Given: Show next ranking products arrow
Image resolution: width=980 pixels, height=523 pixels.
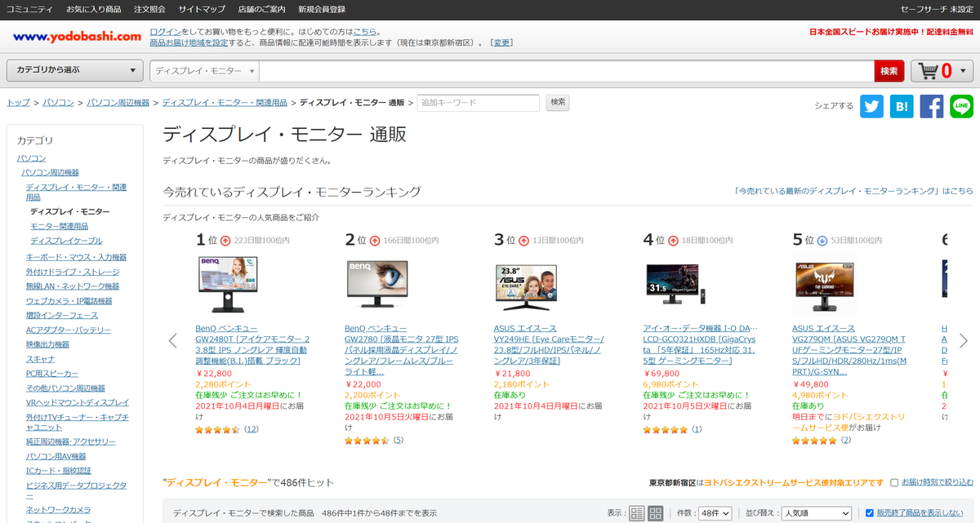Looking at the screenshot, I should pyautogui.click(x=964, y=340).
